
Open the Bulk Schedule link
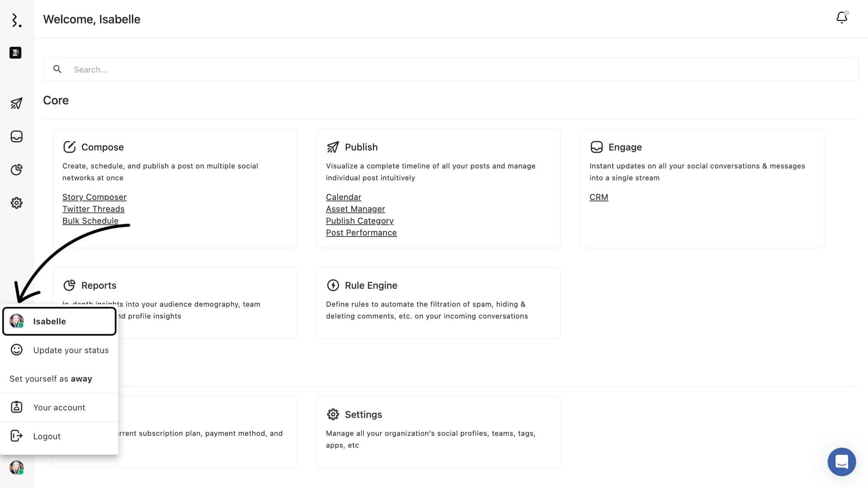(x=90, y=220)
